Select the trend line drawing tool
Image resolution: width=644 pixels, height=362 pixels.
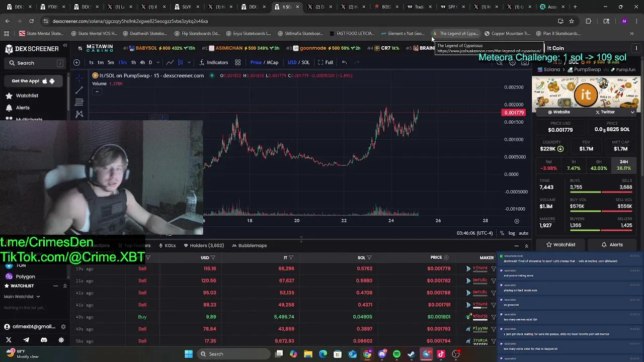tap(79, 90)
